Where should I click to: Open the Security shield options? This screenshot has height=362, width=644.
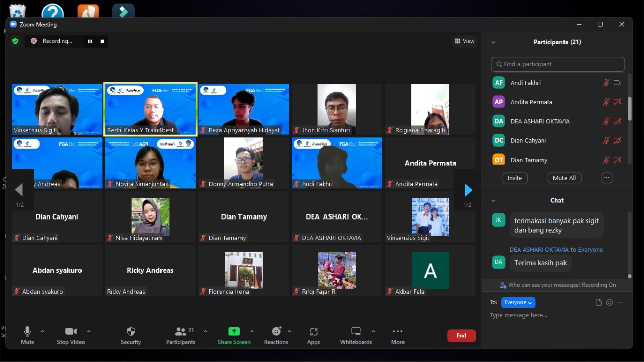point(131,335)
